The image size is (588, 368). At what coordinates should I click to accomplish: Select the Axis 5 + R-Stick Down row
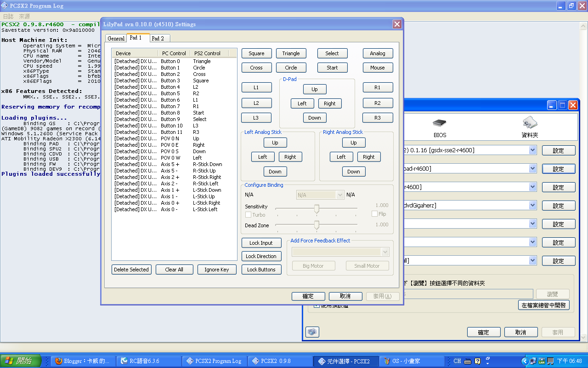coord(174,164)
